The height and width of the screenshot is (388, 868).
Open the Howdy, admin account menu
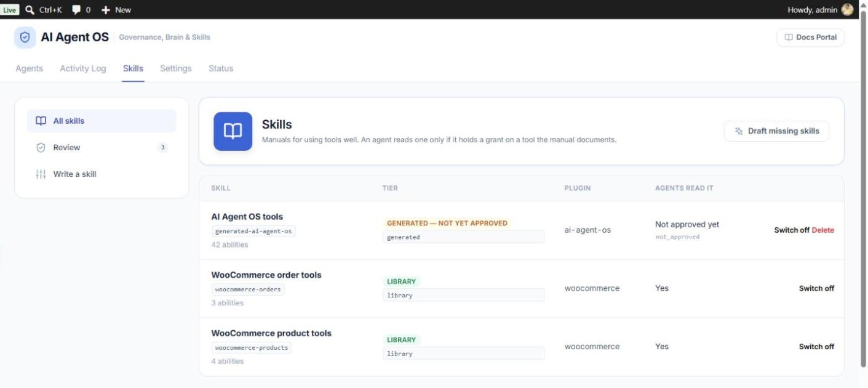821,10
